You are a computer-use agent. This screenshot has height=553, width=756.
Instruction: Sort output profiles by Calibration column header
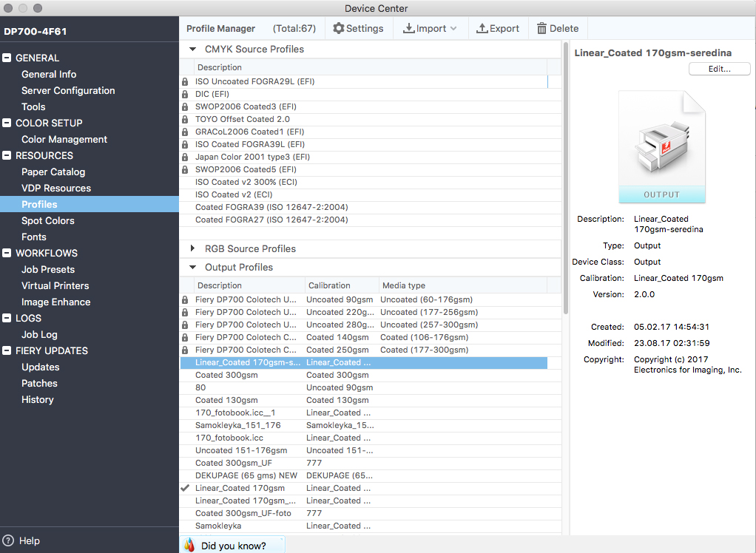pyautogui.click(x=342, y=285)
